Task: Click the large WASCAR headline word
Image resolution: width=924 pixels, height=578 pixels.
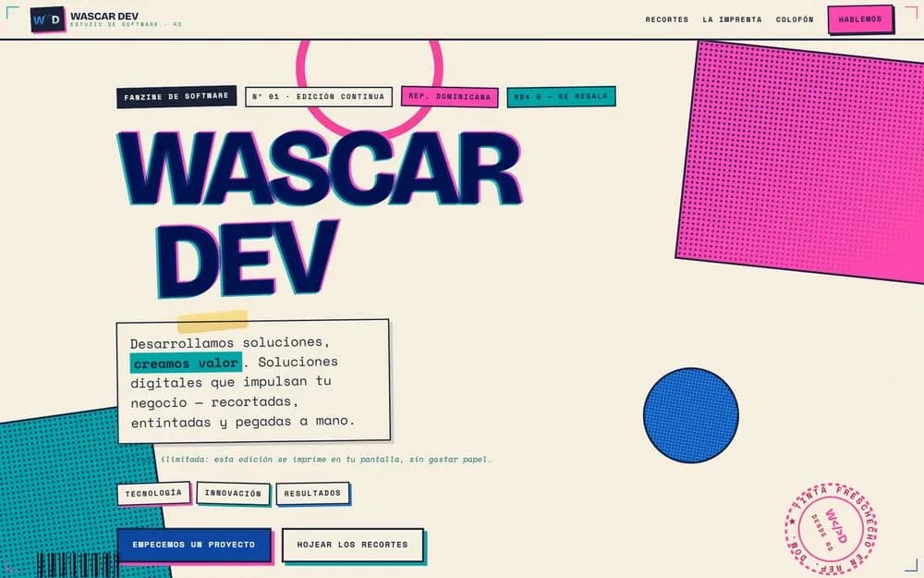Action: pos(319,168)
